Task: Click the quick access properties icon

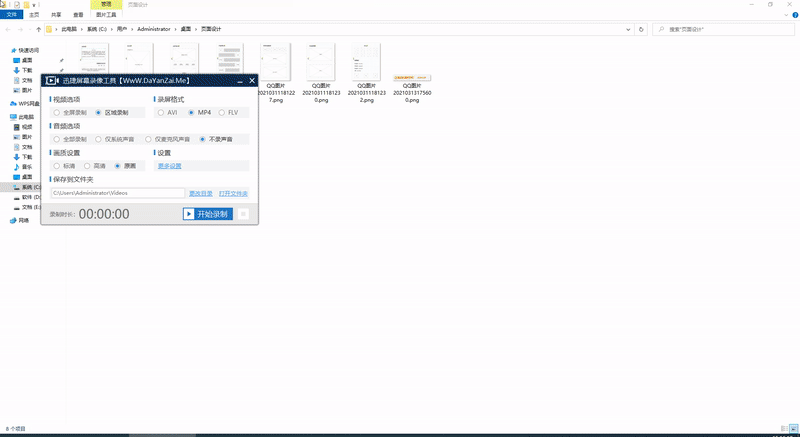Action: tap(17, 5)
